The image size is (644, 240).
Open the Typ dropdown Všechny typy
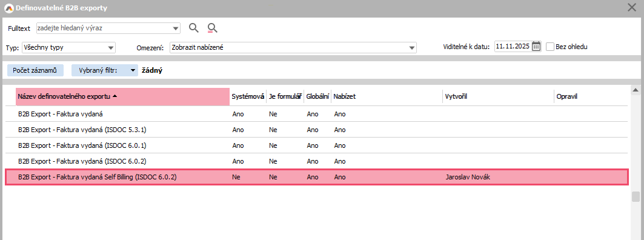point(68,47)
